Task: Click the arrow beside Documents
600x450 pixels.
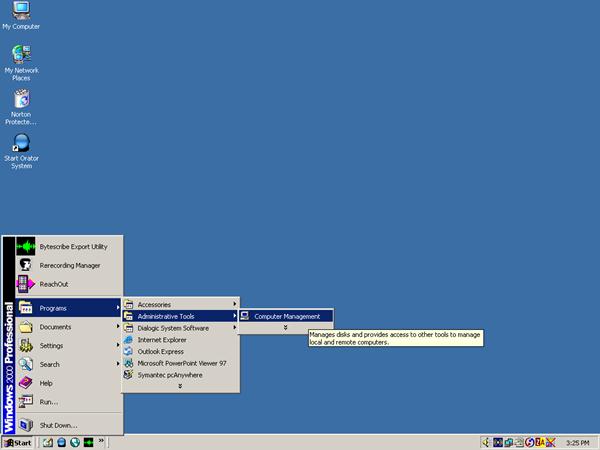Action: click(x=117, y=326)
